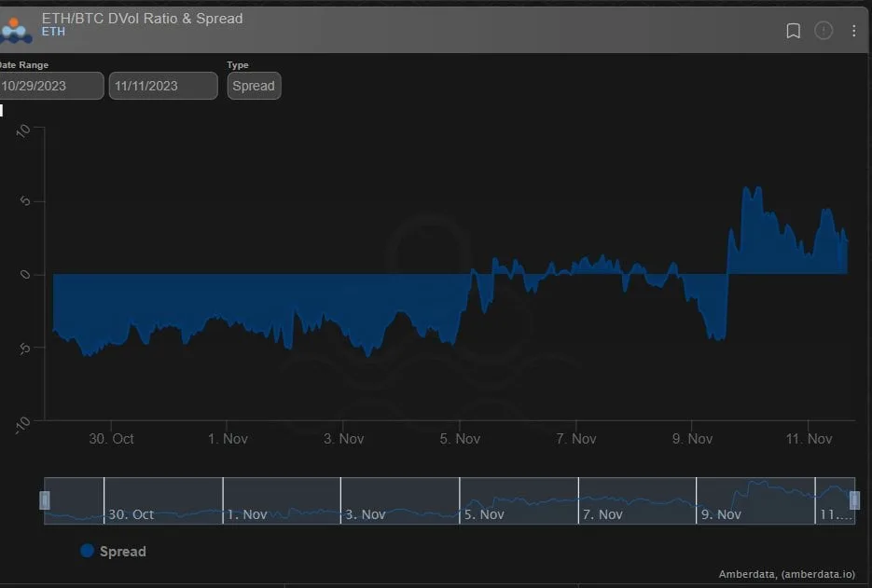Click the 1. Nov section in navigator
The width and height of the screenshot is (872, 588).
coord(282,500)
